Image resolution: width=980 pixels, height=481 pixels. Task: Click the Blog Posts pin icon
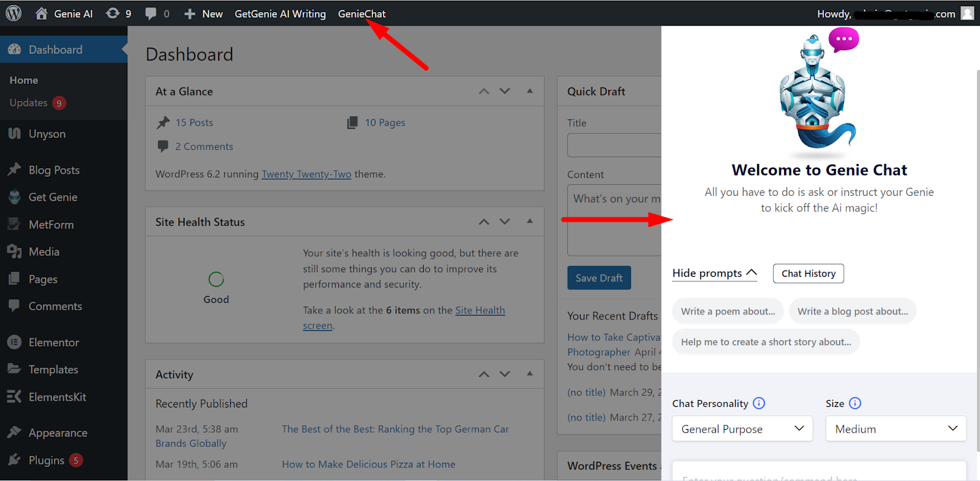pos(15,170)
